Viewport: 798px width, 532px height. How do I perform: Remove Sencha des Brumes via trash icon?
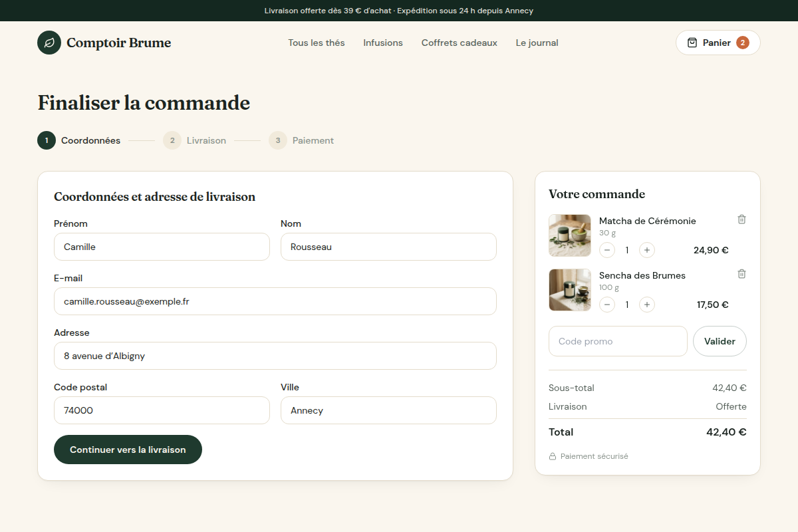pyautogui.click(x=742, y=274)
